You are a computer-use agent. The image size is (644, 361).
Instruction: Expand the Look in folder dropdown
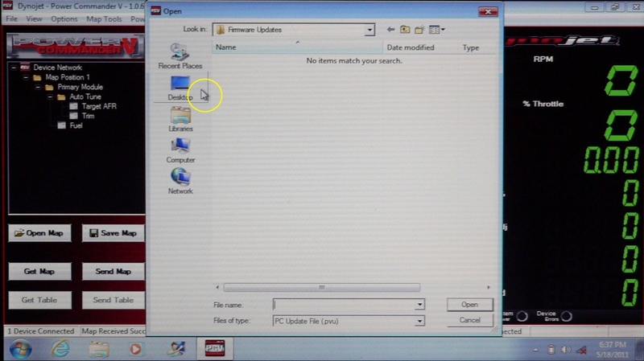369,30
